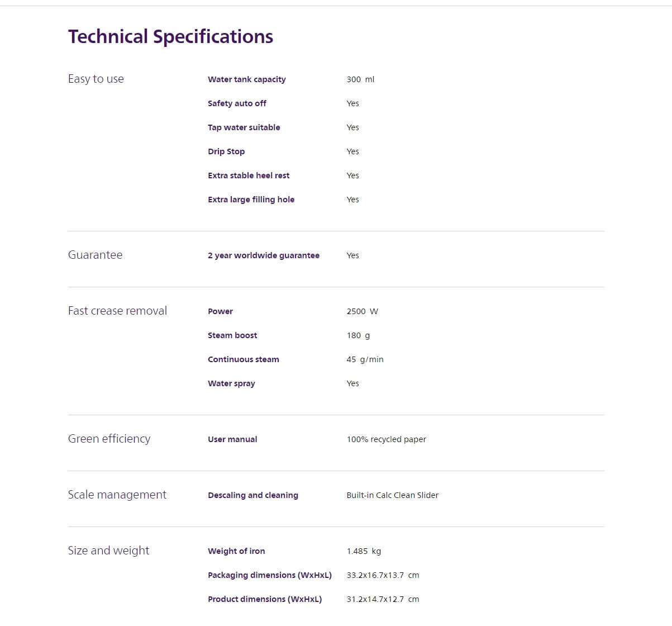This screenshot has width=672, height=626.
Task: Select the 2500 W power value
Action: (x=362, y=311)
